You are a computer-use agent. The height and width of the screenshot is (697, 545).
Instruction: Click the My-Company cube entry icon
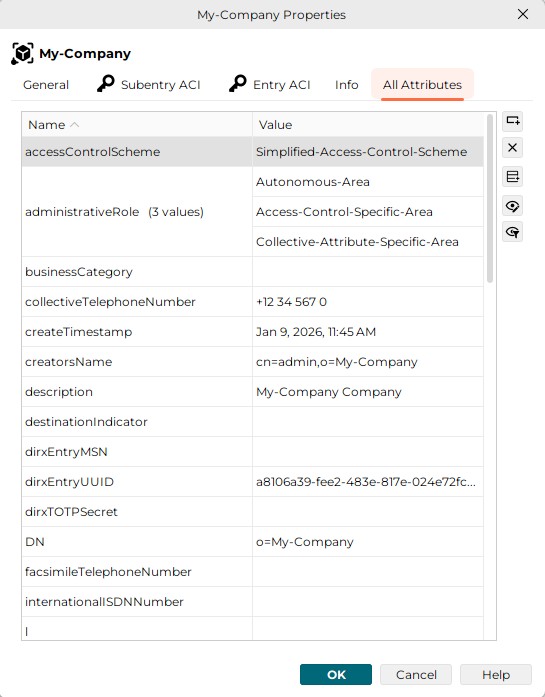pos(22,53)
